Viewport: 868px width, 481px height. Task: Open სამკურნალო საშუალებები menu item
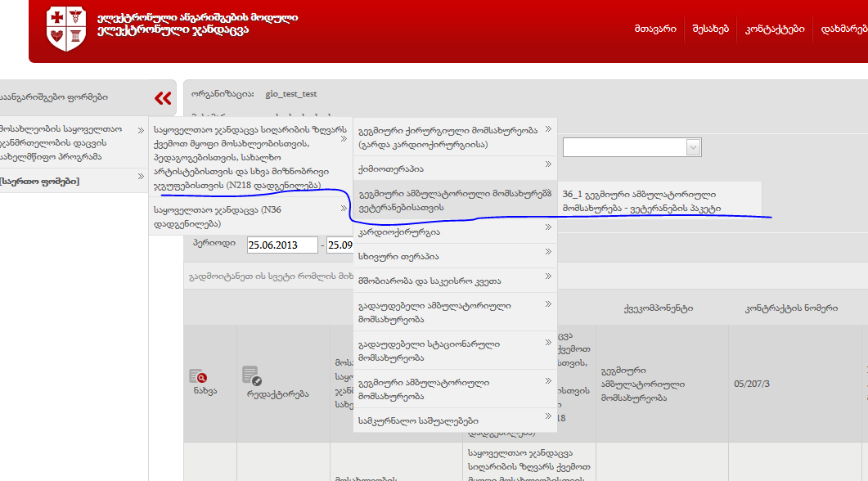(407, 420)
